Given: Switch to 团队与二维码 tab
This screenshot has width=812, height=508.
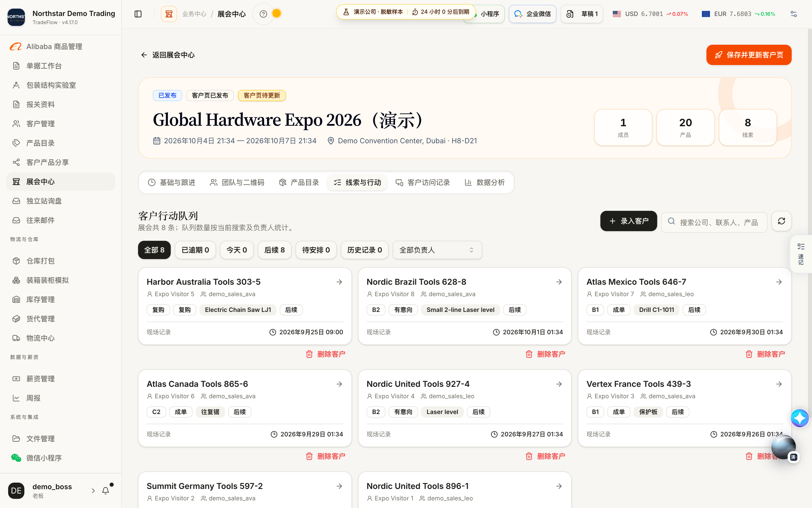Looking at the screenshot, I should point(237,182).
